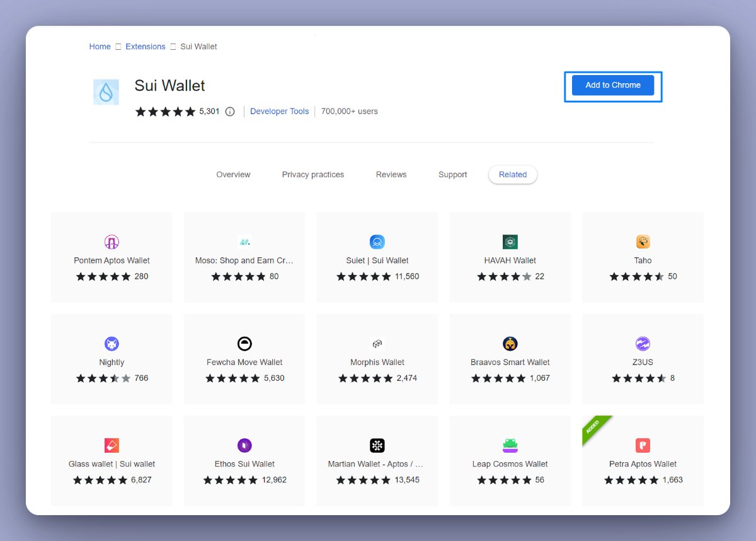Click Fewcha's 5,630 rating count
Screen dimensions: 756x541
tap(274, 378)
